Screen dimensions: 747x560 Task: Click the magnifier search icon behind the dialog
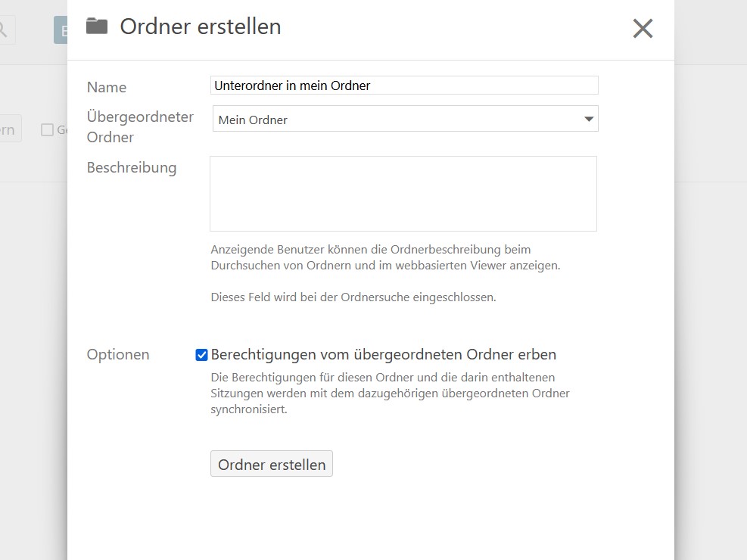3,30
